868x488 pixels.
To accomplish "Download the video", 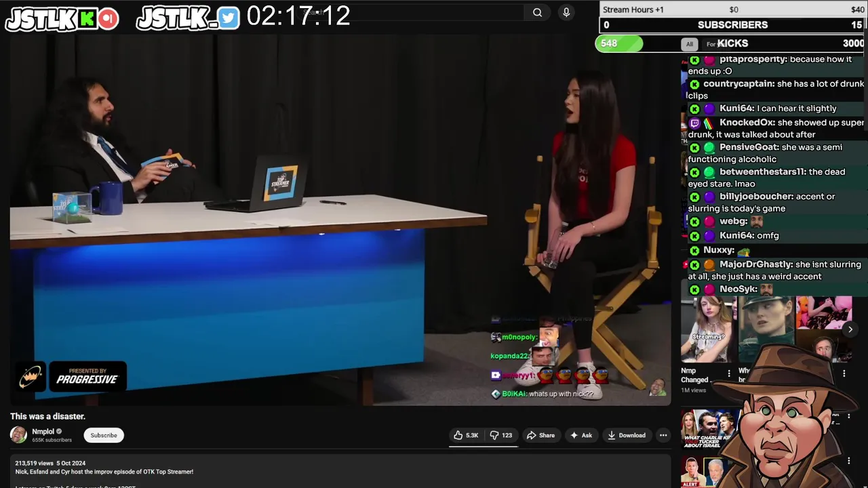I will (627, 435).
